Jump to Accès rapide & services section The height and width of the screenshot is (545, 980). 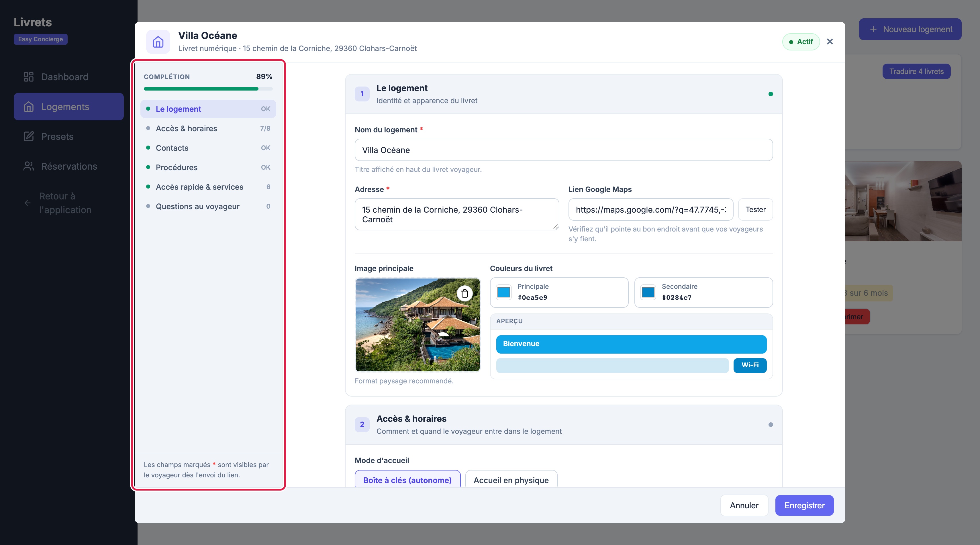click(x=208, y=187)
